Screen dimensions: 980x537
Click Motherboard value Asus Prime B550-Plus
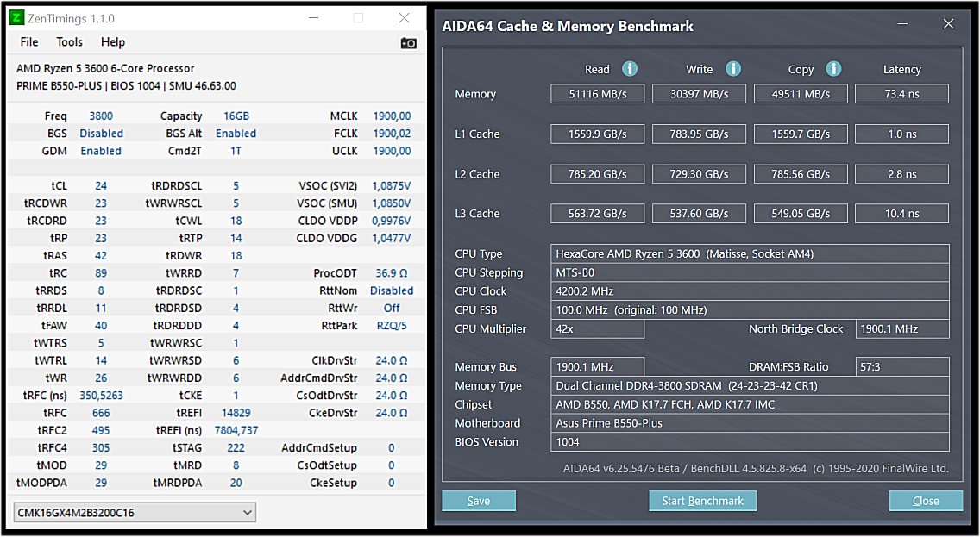point(750,422)
